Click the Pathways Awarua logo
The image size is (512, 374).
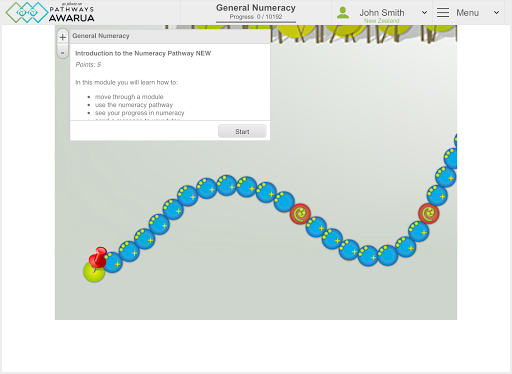pyautogui.click(x=50, y=12)
